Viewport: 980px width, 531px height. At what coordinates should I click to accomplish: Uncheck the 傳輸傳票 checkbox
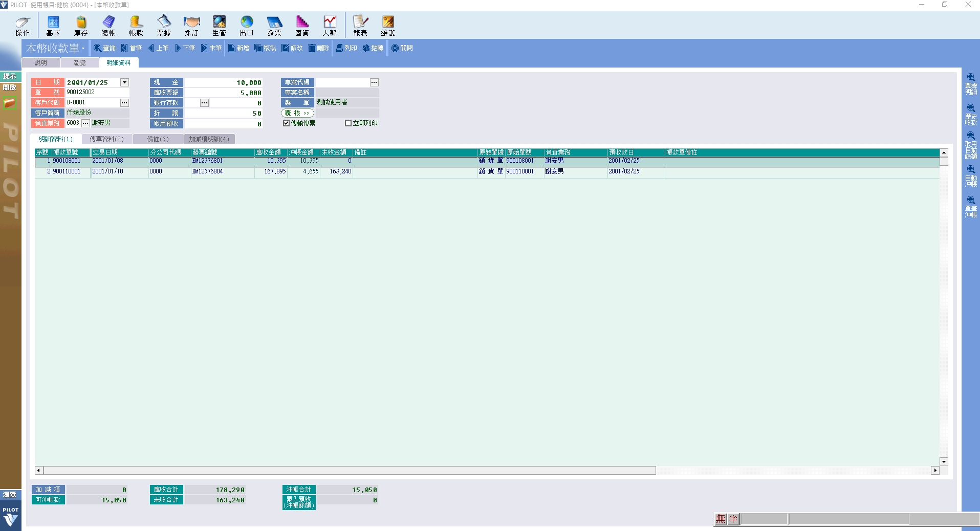287,123
